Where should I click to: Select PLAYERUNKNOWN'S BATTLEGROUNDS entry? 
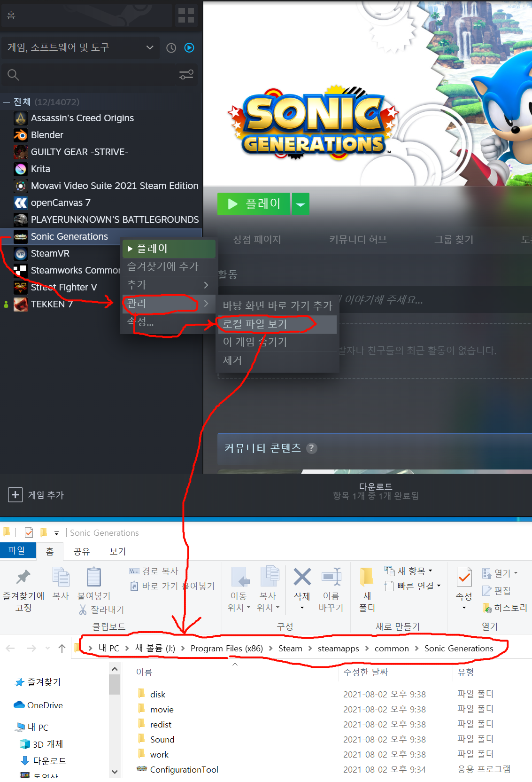tap(115, 219)
